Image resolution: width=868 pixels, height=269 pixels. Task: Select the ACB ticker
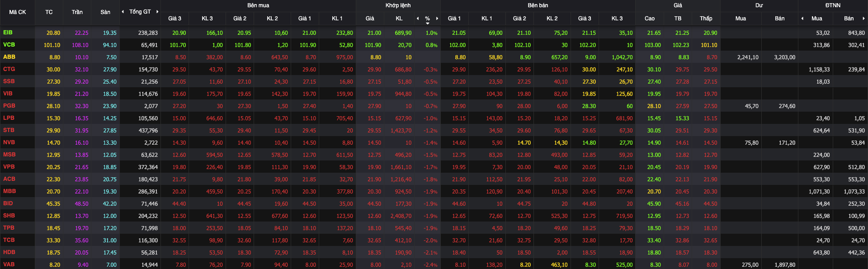click(x=9, y=179)
